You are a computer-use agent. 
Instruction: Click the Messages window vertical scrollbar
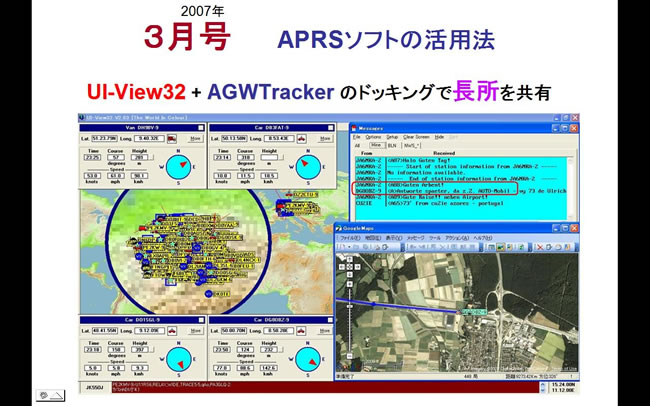(x=571, y=187)
